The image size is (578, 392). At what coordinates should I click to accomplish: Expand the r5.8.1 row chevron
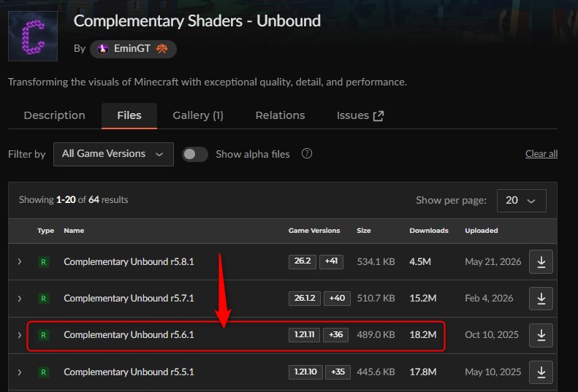20,261
